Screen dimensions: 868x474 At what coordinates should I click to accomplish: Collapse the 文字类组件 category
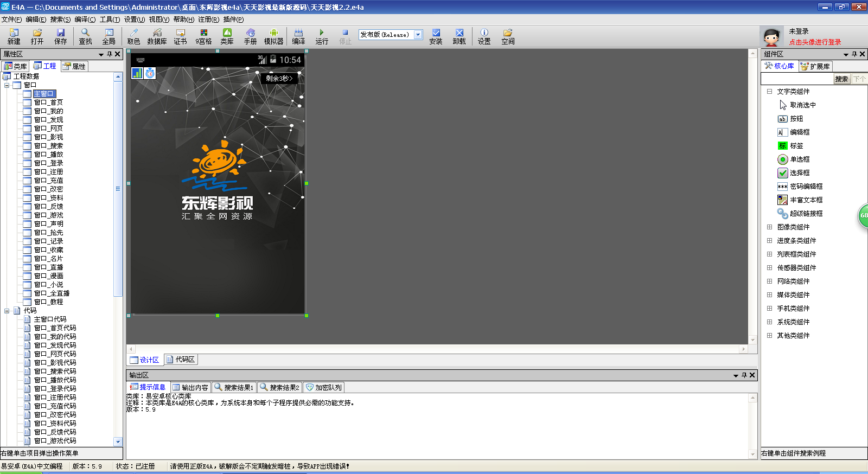pos(769,92)
